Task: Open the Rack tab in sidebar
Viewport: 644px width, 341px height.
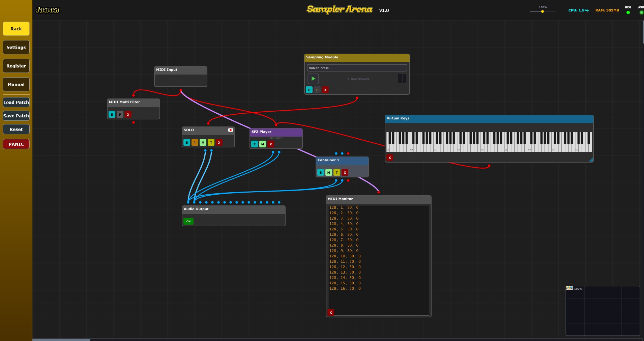Action: (16, 29)
